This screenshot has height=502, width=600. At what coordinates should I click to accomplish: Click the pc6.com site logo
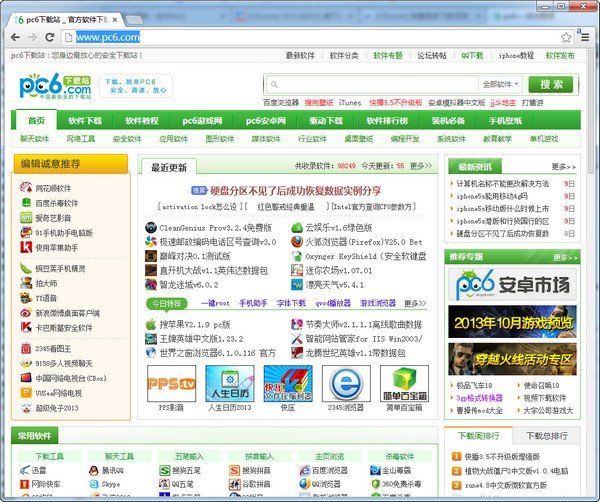55,86
